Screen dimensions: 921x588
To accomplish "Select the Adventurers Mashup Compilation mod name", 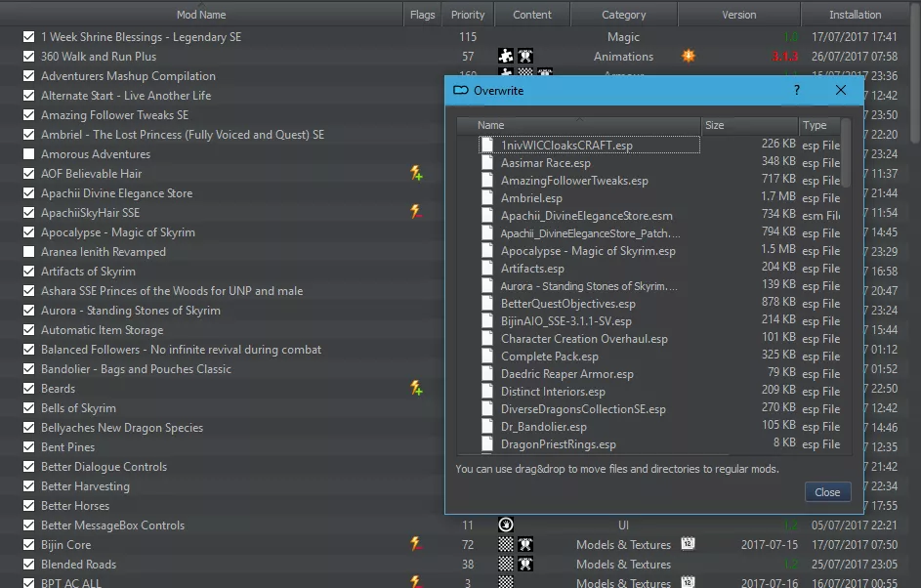I will [128, 76].
